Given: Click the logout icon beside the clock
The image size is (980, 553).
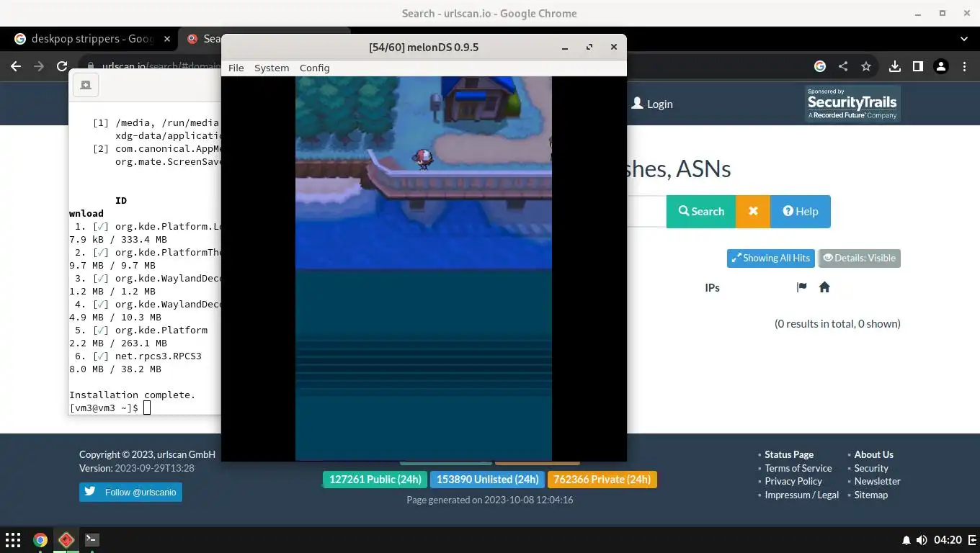Looking at the screenshot, I should (x=972, y=540).
